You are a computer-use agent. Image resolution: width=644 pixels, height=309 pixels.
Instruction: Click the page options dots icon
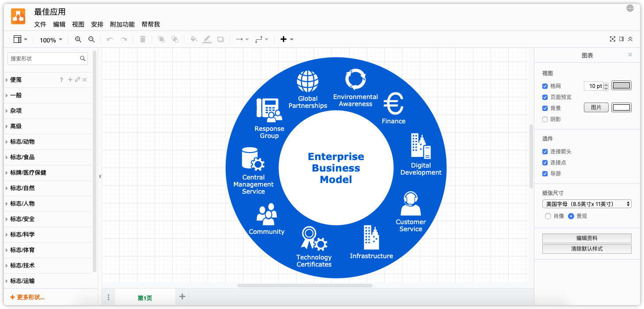(x=108, y=298)
